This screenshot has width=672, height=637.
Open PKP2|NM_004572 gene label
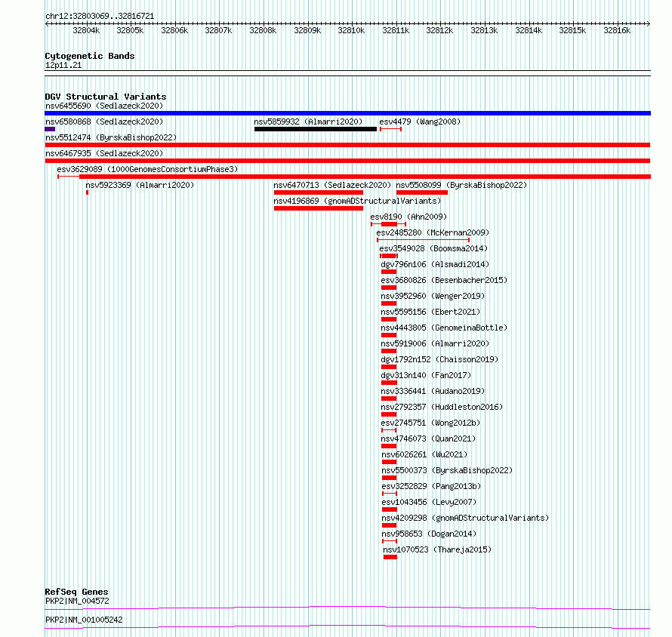pyautogui.click(x=77, y=601)
